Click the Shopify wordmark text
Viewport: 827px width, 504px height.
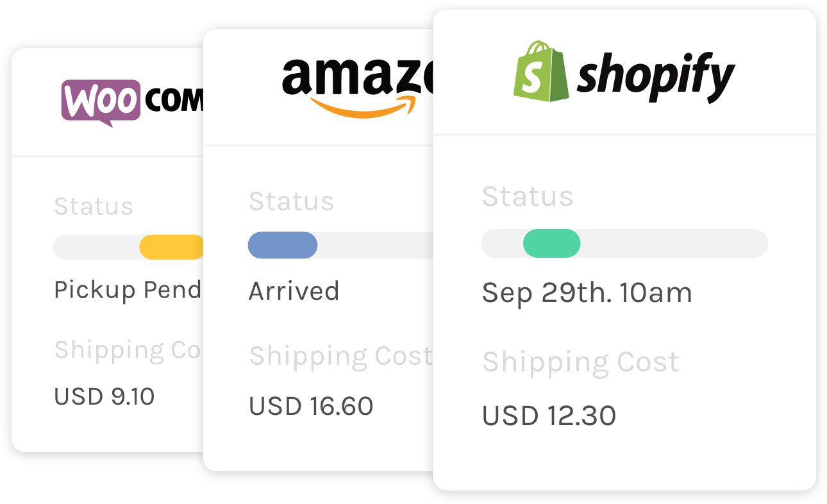(655, 77)
